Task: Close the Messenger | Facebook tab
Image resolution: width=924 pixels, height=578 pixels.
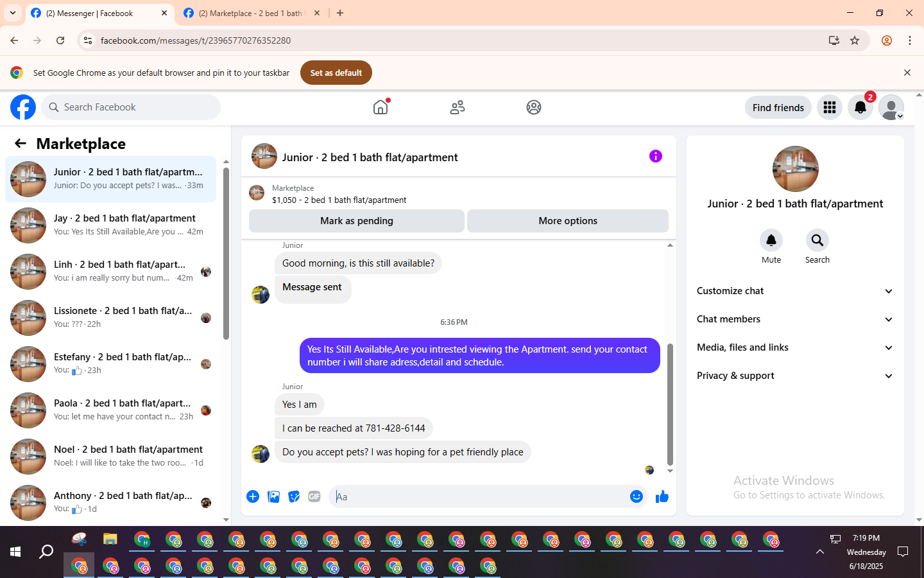Action: tap(164, 13)
